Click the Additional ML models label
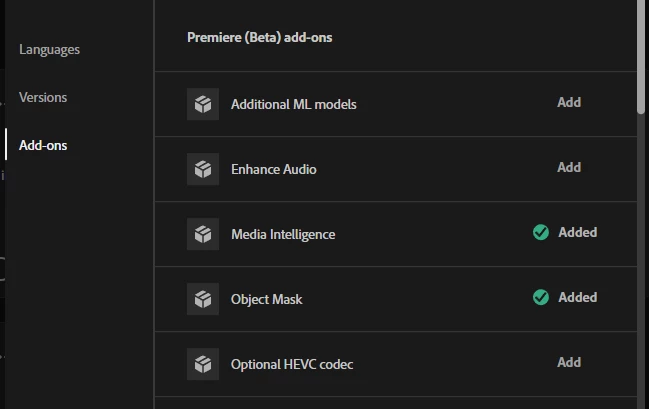Image resolution: width=649 pixels, height=409 pixels. point(293,104)
